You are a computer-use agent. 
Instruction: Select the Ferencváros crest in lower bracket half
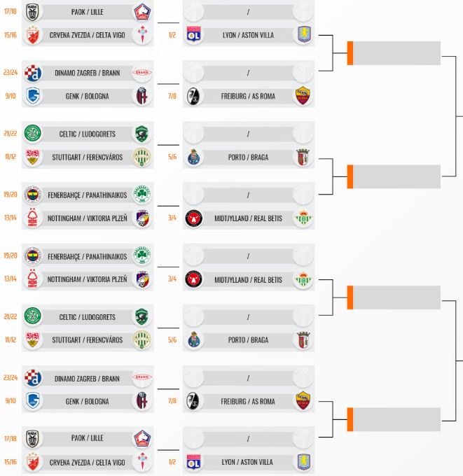pyautogui.click(x=141, y=339)
